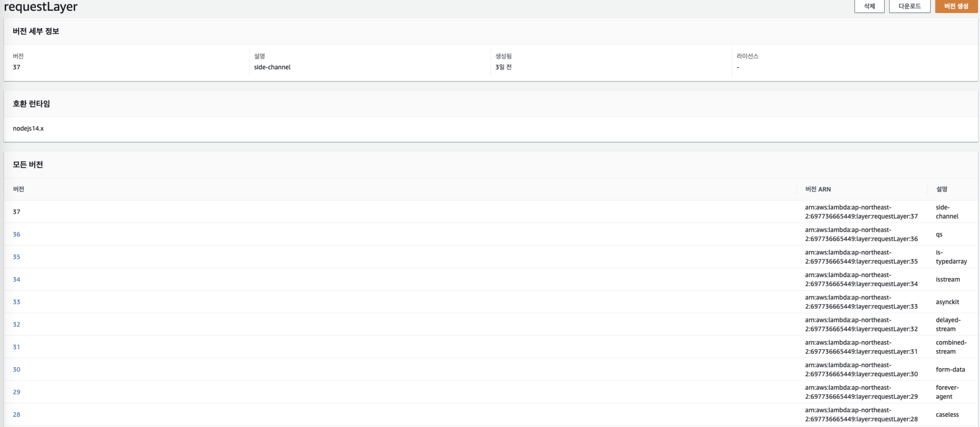The image size is (980, 427).
Task: Click the nodejs14.x runtime value
Action: tap(28, 128)
